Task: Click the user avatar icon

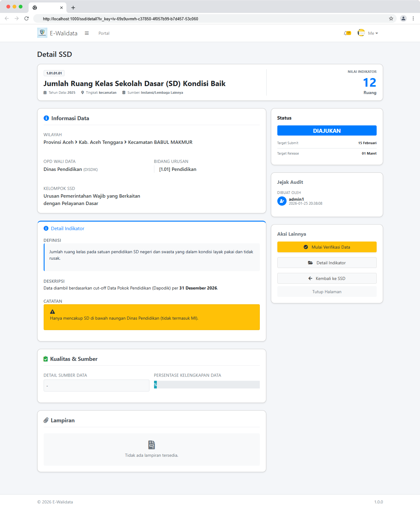Action: point(361,33)
